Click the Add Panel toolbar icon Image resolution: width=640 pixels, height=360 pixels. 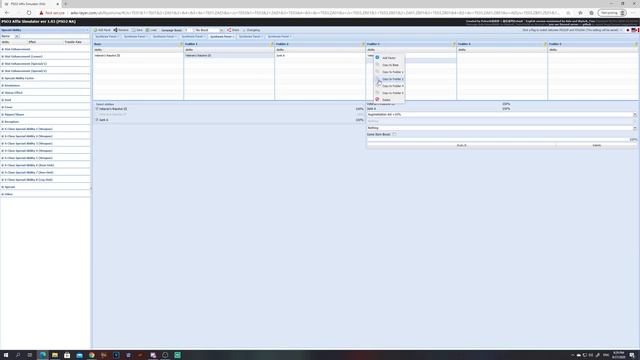tap(96, 30)
